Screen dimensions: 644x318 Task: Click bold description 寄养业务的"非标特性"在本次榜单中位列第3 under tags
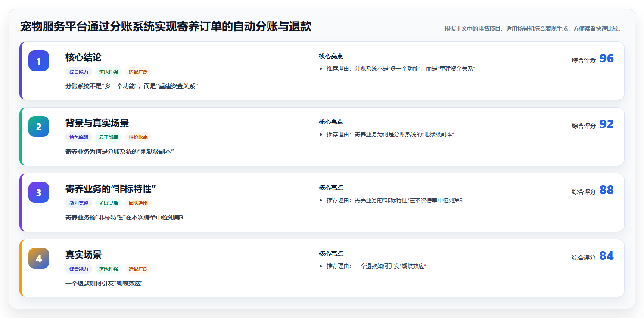tap(124, 217)
